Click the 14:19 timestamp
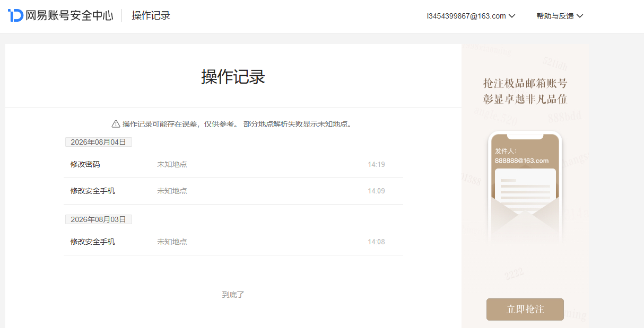644x328 pixels. pyautogui.click(x=376, y=164)
